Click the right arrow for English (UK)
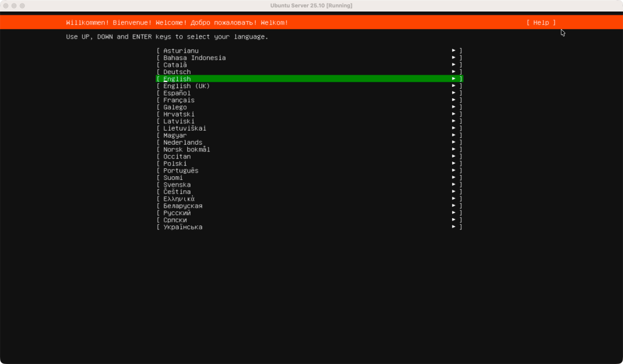The height and width of the screenshot is (364, 623). click(x=454, y=86)
